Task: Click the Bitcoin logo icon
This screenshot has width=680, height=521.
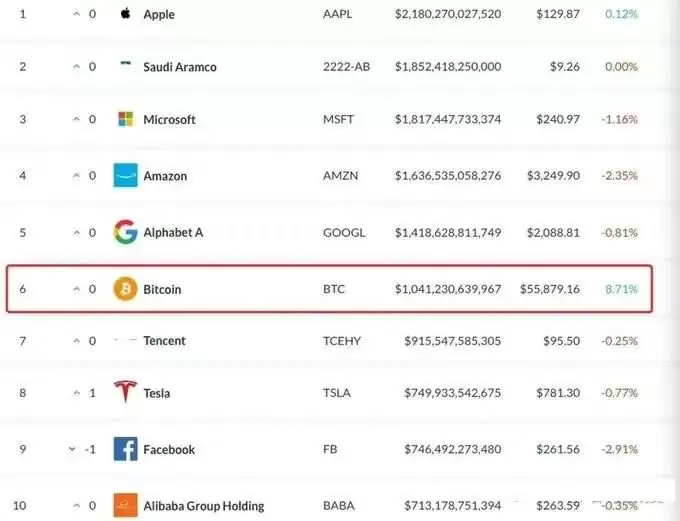Action: pos(125,289)
